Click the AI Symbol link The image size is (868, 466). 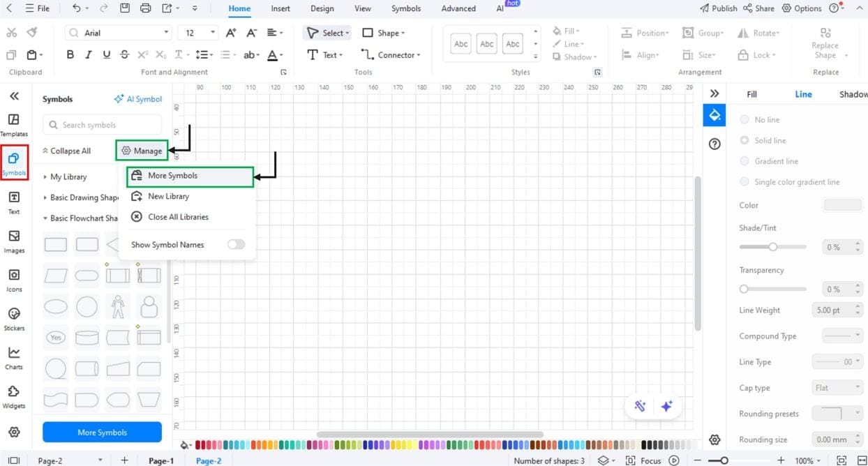(x=138, y=99)
